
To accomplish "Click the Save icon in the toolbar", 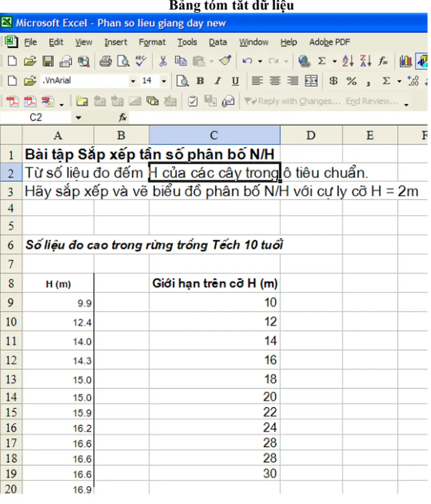I will [x=48, y=61].
